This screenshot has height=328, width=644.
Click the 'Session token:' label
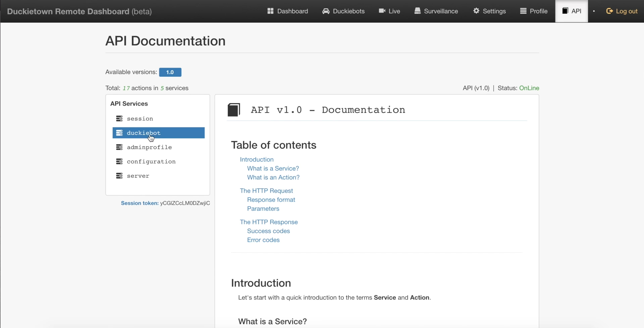(x=140, y=203)
